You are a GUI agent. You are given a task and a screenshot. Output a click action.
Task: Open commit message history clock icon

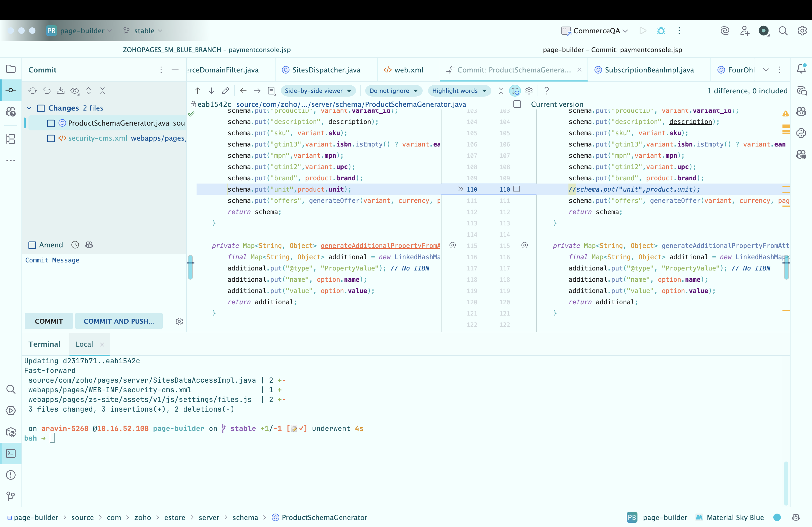click(x=75, y=245)
